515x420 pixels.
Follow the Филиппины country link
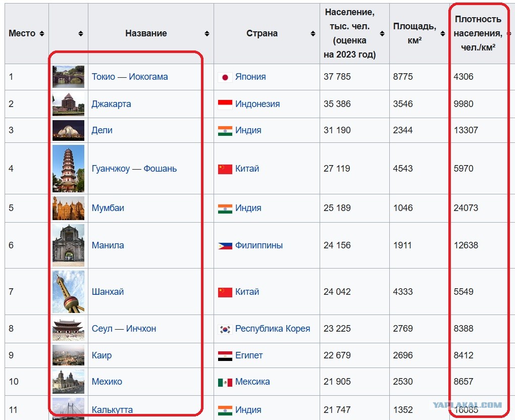(259, 245)
